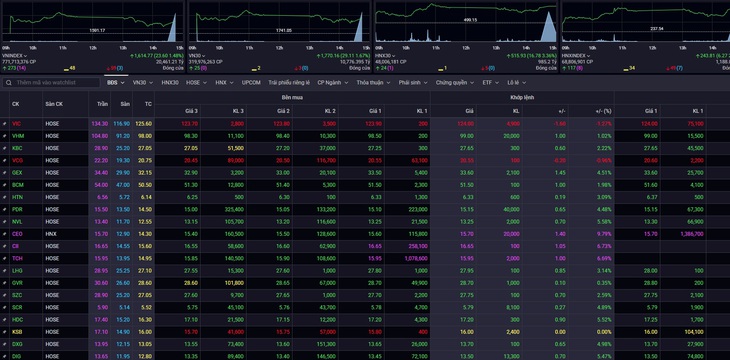Viewport: 730px width, 360px height.
Task: Click the pin icon beside VIC
Action: click(5, 124)
